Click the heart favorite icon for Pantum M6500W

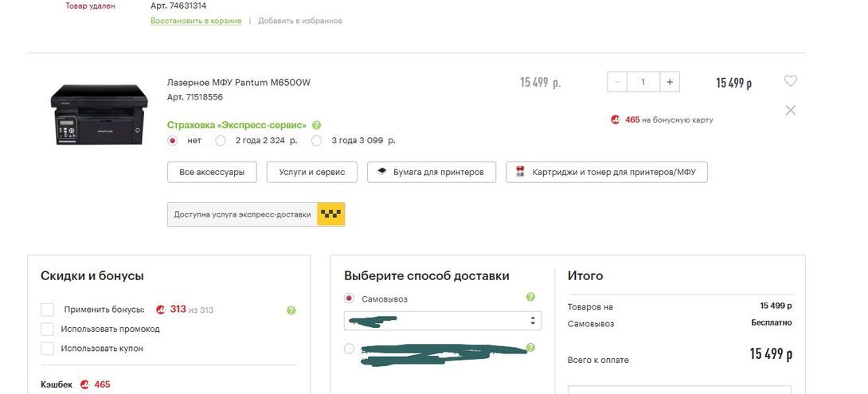(790, 80)
